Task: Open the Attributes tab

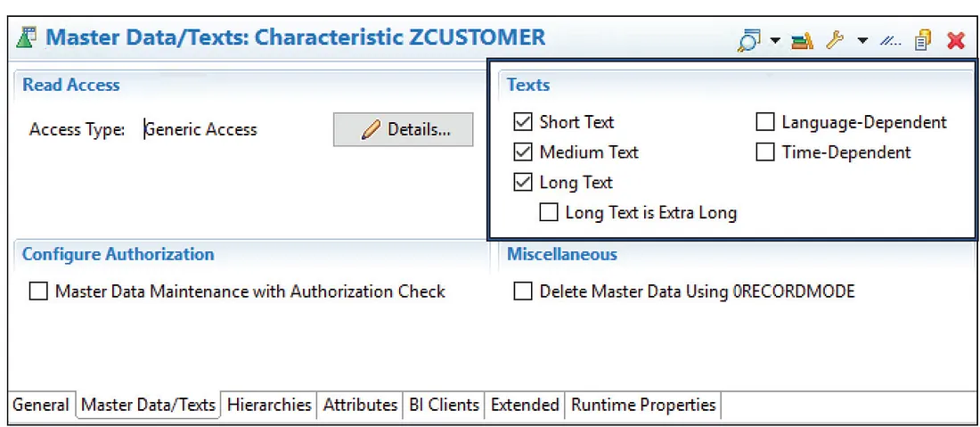Action: tap(360, 405)
